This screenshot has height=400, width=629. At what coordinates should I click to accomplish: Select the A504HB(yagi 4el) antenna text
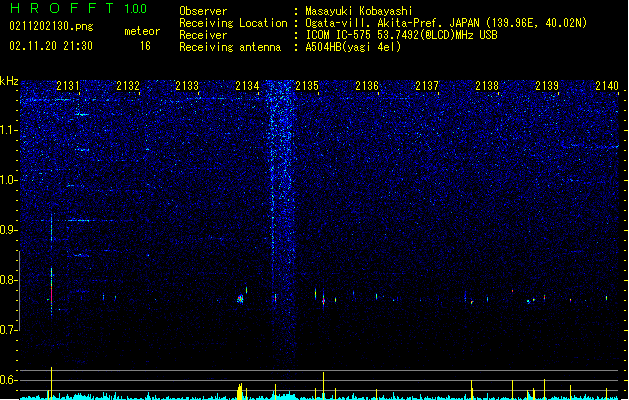pyautogui.click(x=353, y=47)
